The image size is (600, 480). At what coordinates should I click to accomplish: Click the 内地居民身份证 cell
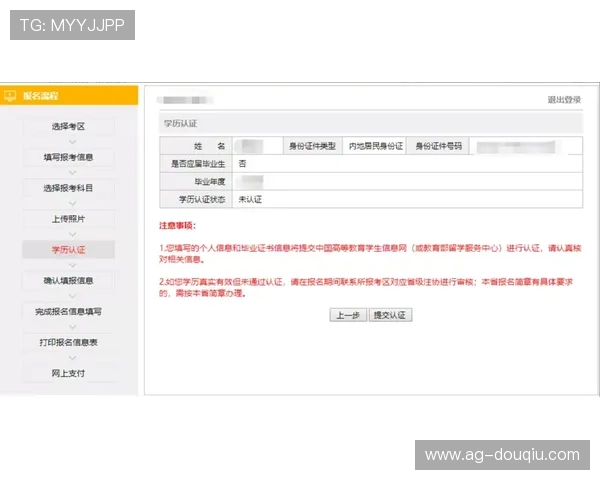376,146
